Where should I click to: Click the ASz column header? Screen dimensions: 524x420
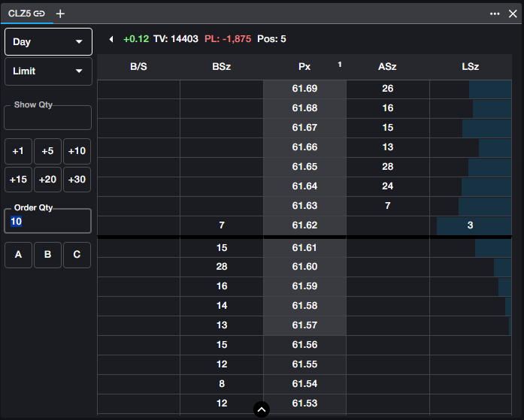pos(388,67)
